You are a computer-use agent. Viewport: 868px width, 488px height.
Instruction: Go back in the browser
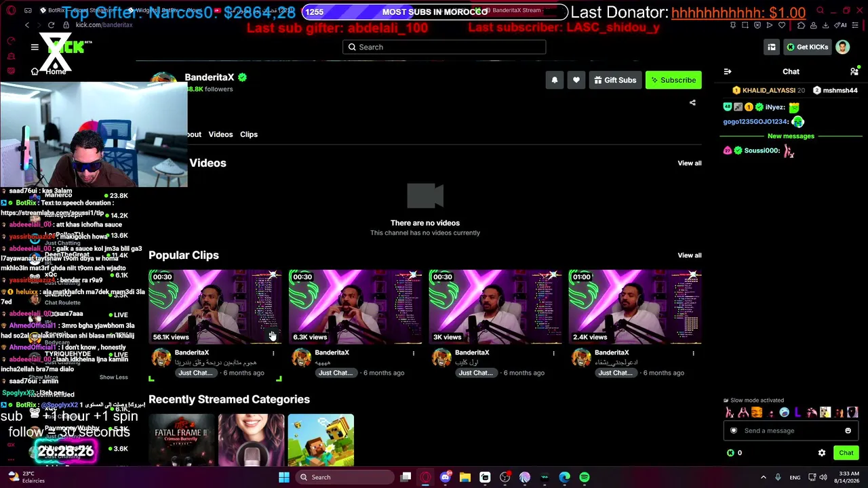point(27,25)
